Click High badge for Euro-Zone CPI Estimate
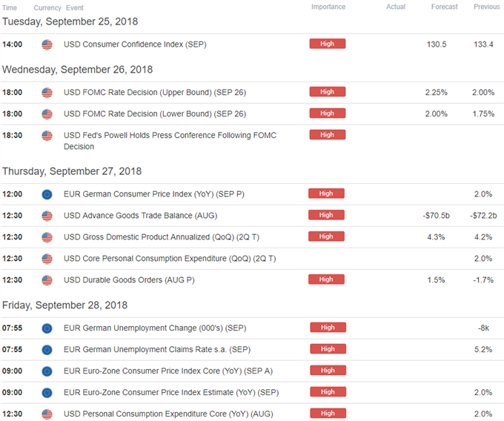Viewport: 504px width, 421px height. click(x=328, y=392)
